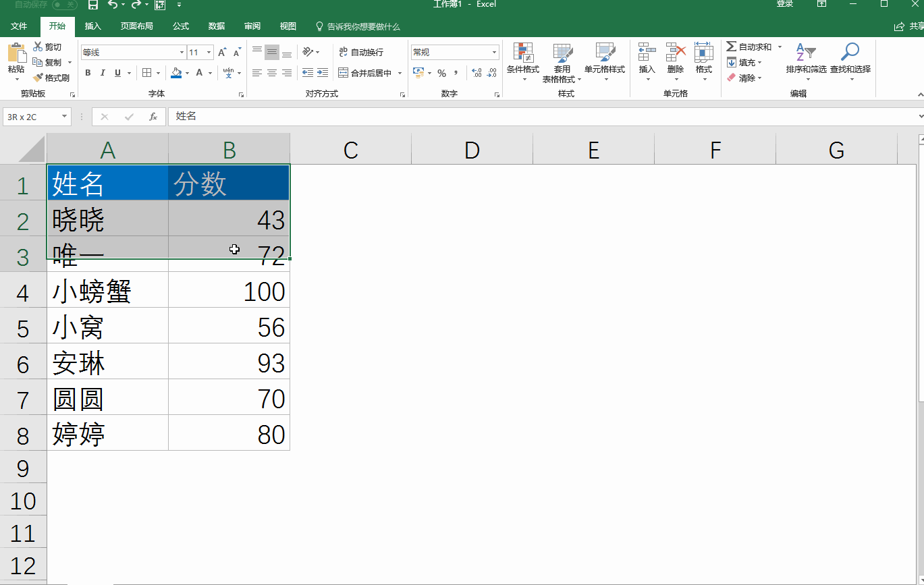Toggle italic formatting

103,73
